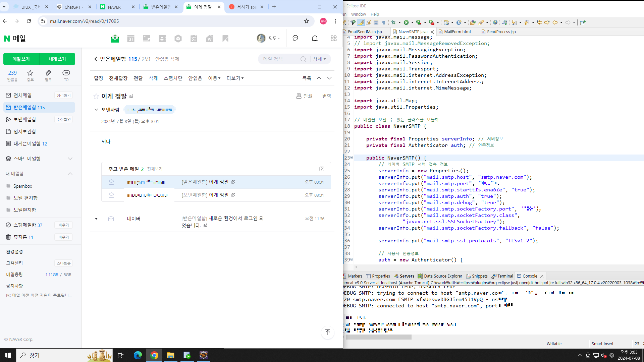The height and width of the screenshot is (362, 644).
Task: Click the notification bell icon
Action: point(315,39)
